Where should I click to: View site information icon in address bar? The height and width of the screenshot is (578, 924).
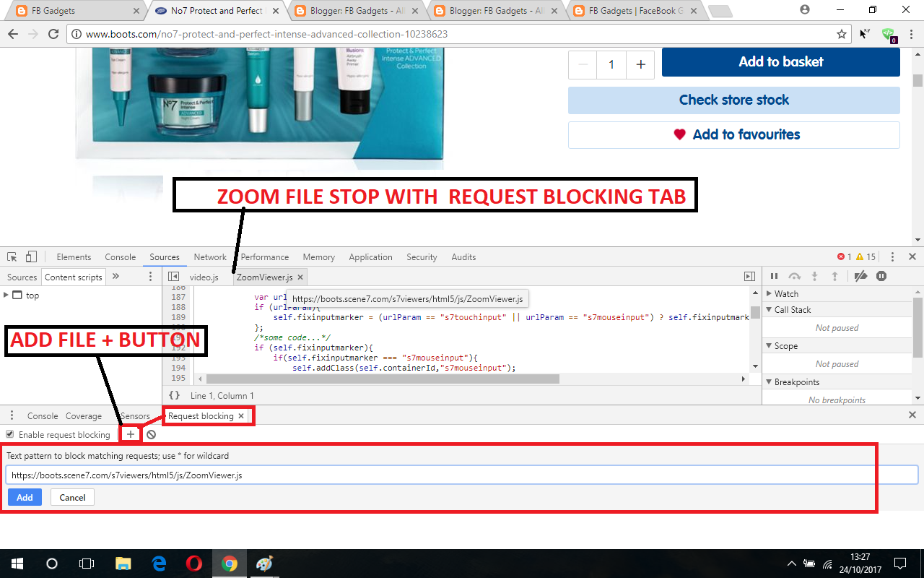77,34
